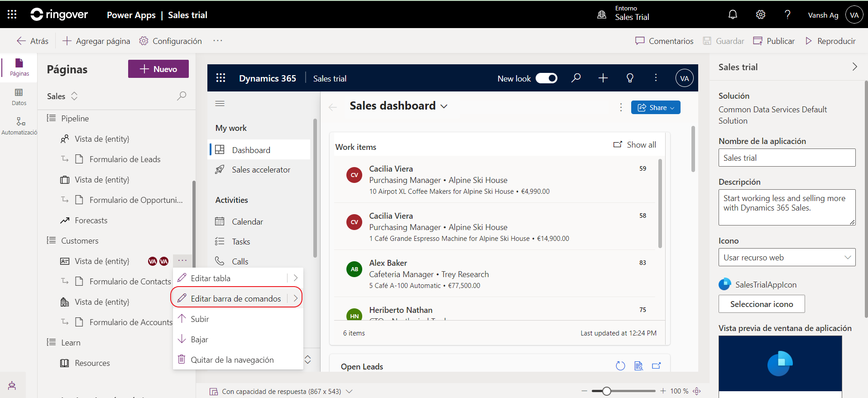Open Dashboard in the My work navigation

click(x=260, y=149)
